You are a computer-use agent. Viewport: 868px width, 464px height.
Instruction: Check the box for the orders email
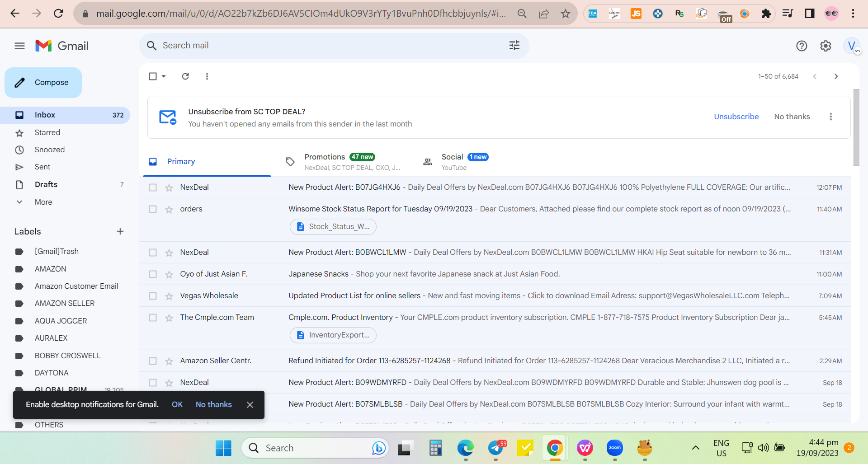point(153,209)
